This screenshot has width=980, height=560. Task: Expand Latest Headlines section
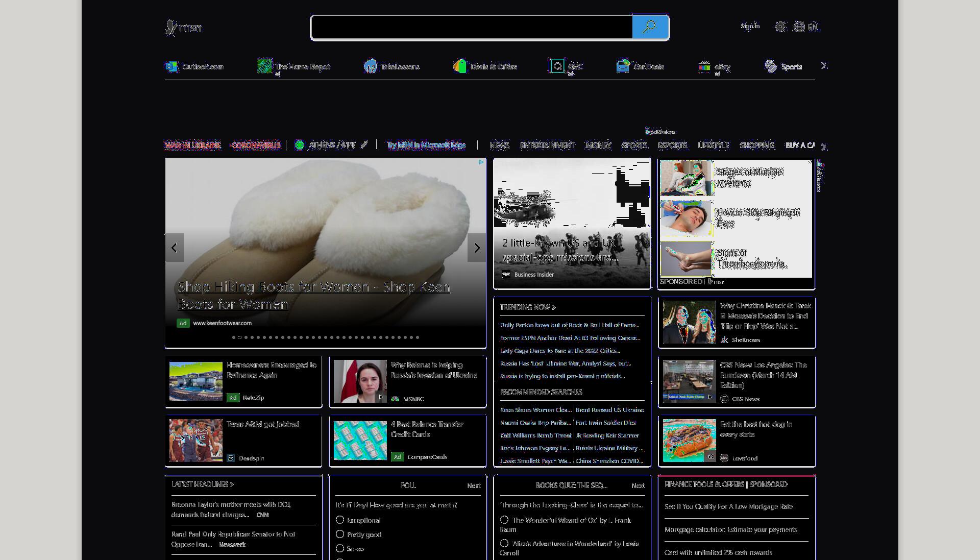coord(203,484)
